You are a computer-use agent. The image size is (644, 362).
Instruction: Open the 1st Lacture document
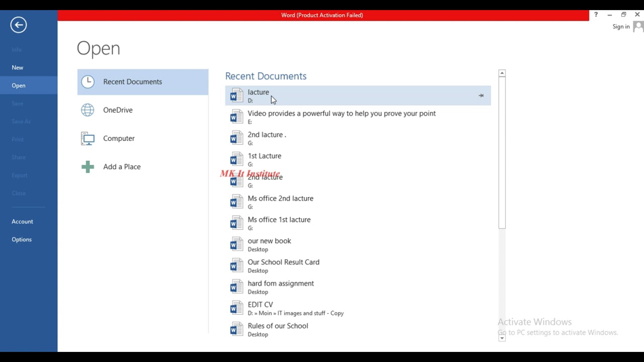[x=358, y=159]
